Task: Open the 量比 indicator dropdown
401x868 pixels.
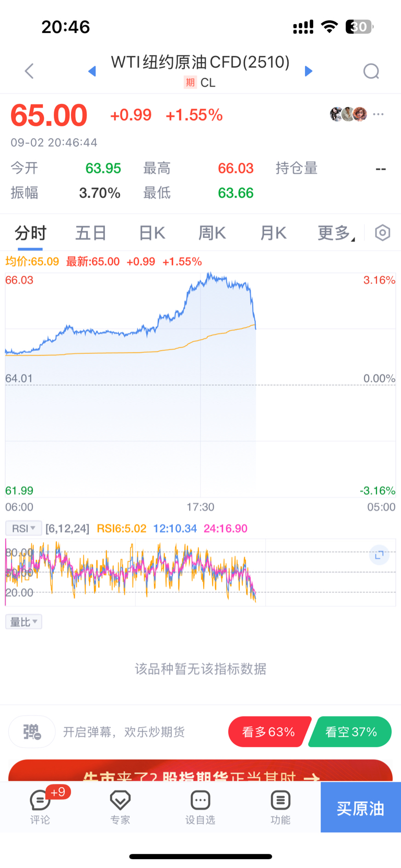Action: [23, 622]
